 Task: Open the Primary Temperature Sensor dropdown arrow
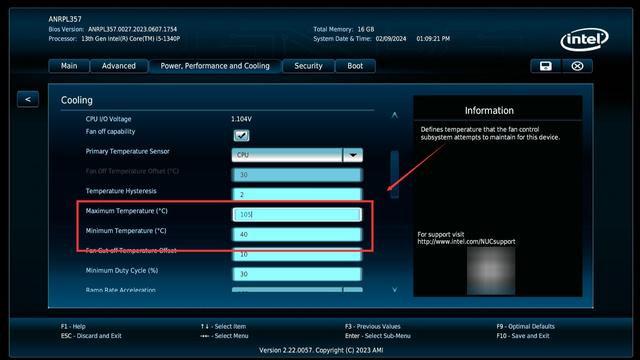pos(353,155)
